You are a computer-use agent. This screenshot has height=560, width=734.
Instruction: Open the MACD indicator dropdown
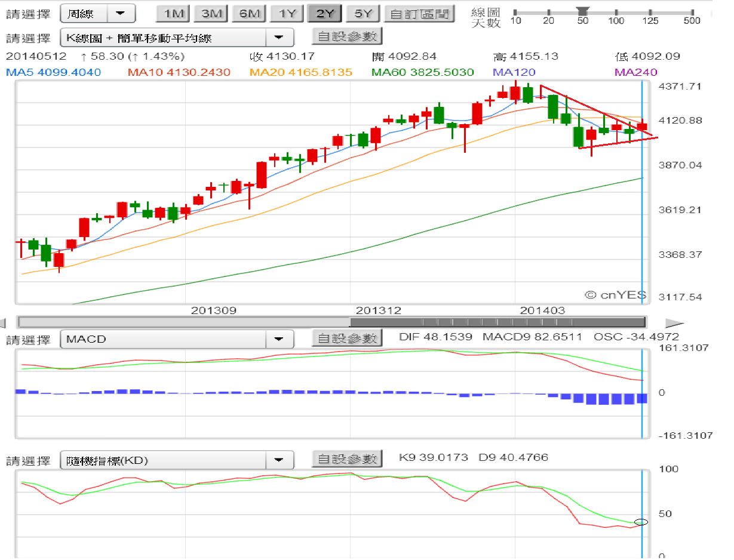[177, 339]
